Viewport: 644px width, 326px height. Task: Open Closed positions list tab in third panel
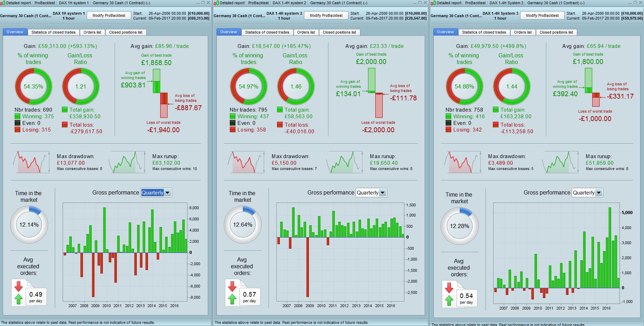point(556,32)
